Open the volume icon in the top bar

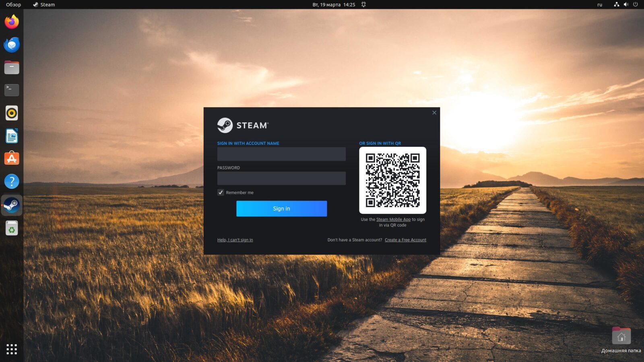click(x=626, y=4)
